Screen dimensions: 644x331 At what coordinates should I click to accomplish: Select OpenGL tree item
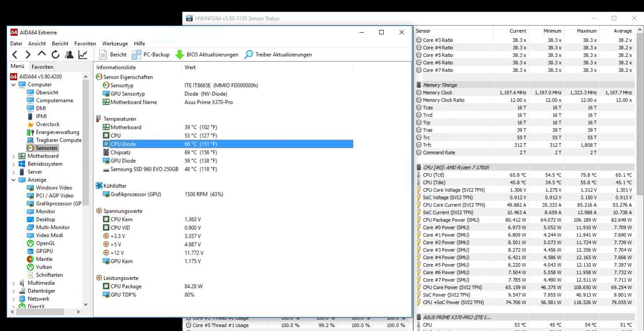41,244
